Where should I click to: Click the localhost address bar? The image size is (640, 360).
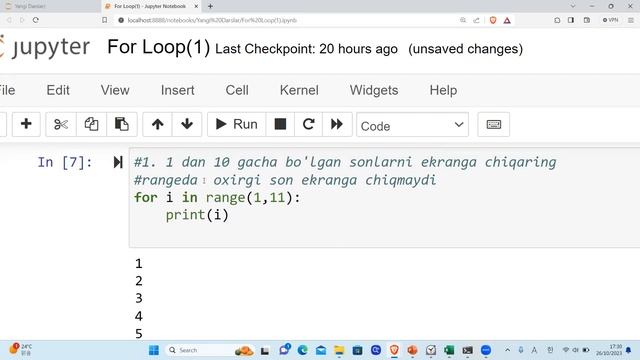(x=286, y=20)
